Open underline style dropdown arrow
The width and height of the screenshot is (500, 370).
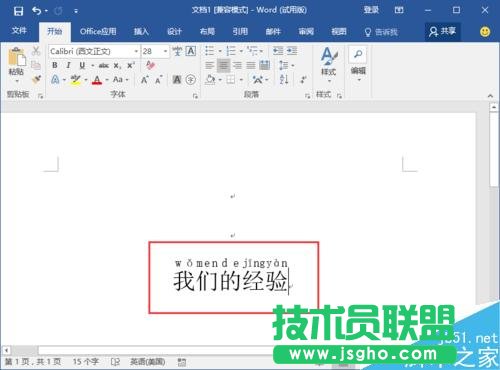(x=92, y=66)
